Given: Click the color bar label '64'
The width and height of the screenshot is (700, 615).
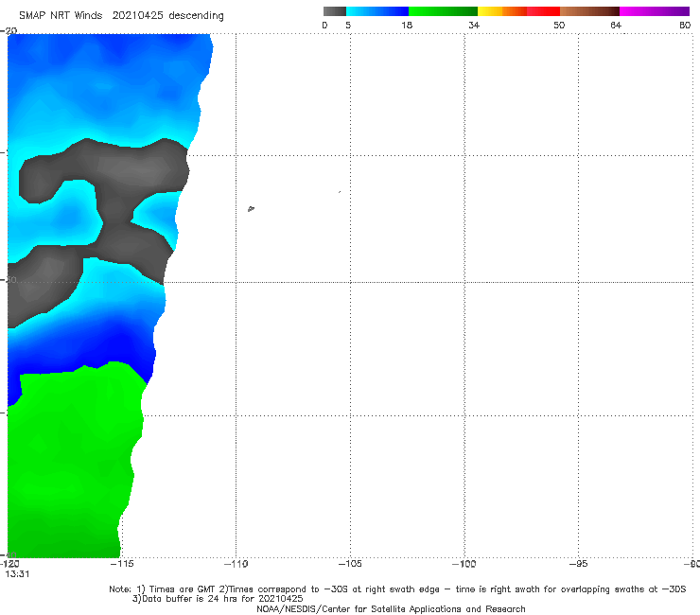Looking at the screenshot, I should (x=616, y=26).
